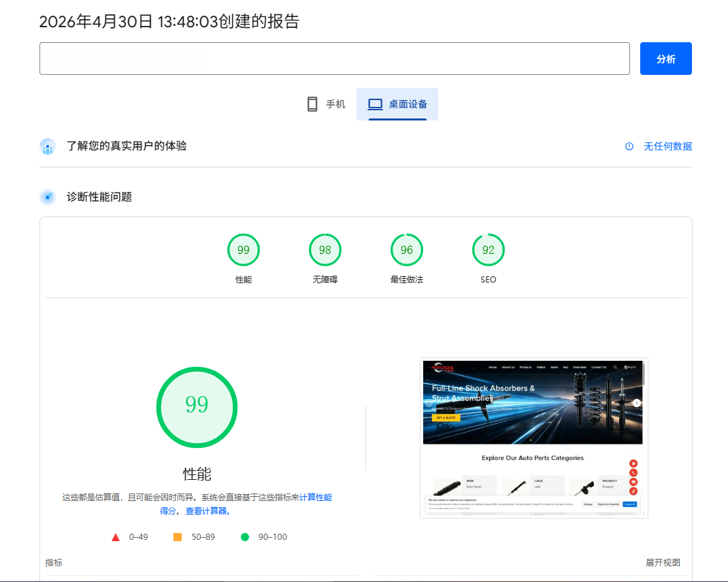The width and height of the screenshot is (728, 582).
Task: Click the phone icon in mobile tab
Action: (x=312, y=104)
